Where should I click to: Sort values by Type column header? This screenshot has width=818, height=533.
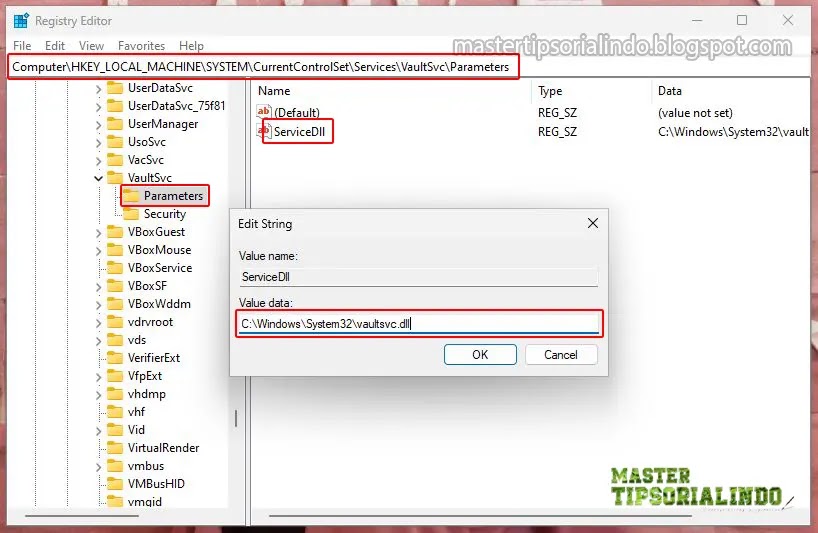tap(550, 91)
